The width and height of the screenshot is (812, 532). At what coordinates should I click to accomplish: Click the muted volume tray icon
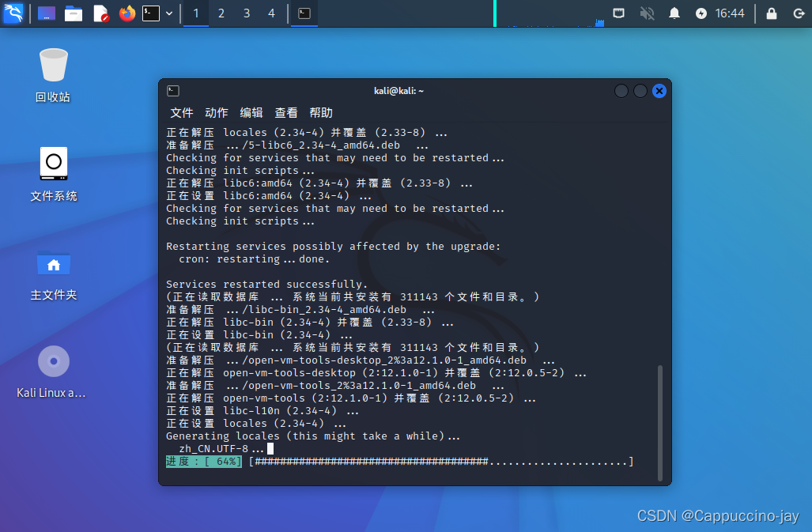pos(647,13)
